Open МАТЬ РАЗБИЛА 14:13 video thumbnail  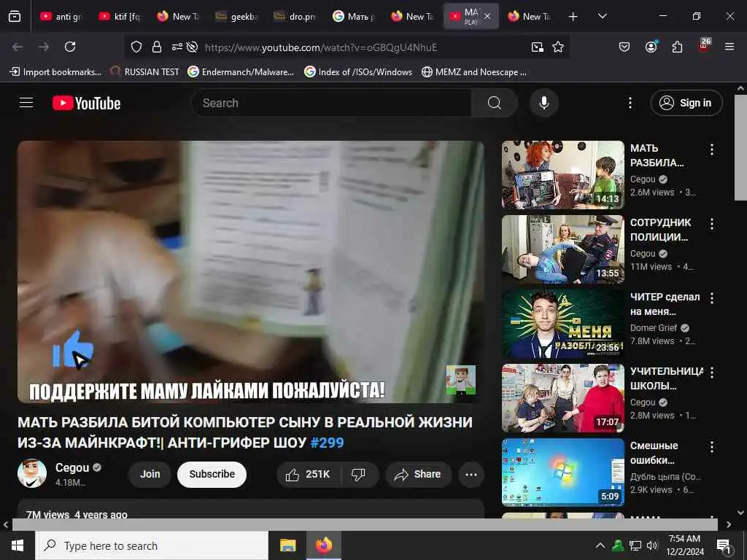pyautogui.click(x=562, y=175)
